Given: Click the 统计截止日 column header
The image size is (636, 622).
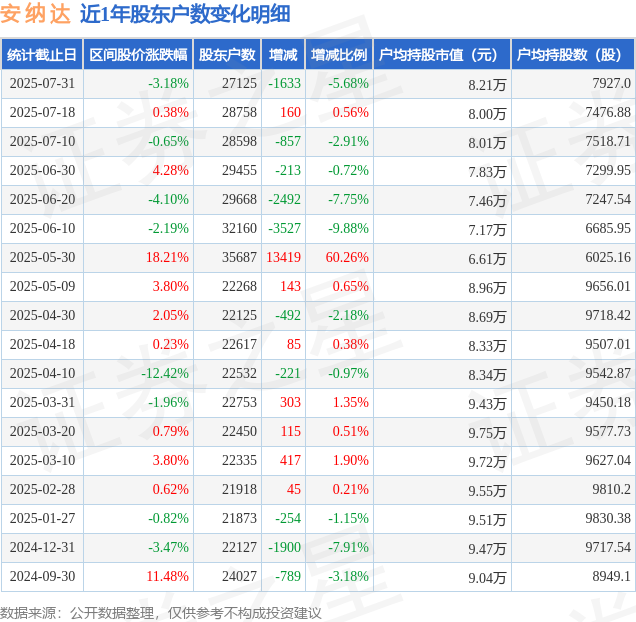Looking at the screenshot, I should coord(42,54).
